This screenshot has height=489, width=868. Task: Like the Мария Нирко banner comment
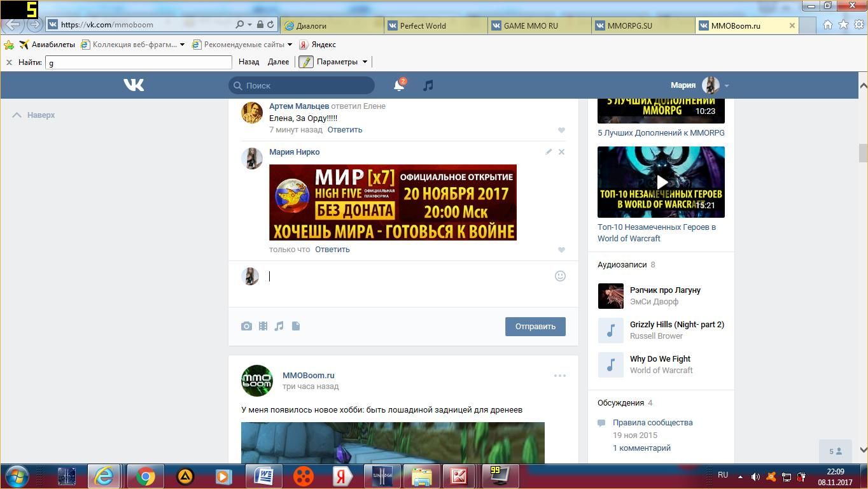561,250
